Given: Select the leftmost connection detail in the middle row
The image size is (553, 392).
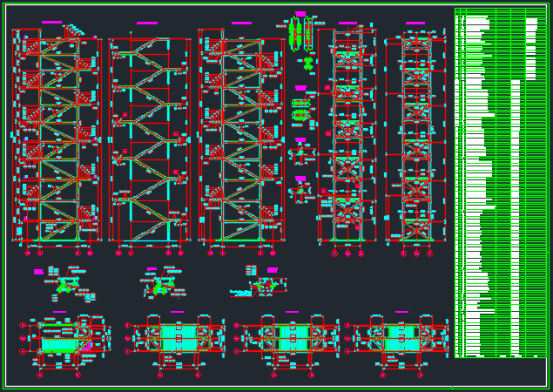Looking at the screenshot, I should click(x=64, y=284).
